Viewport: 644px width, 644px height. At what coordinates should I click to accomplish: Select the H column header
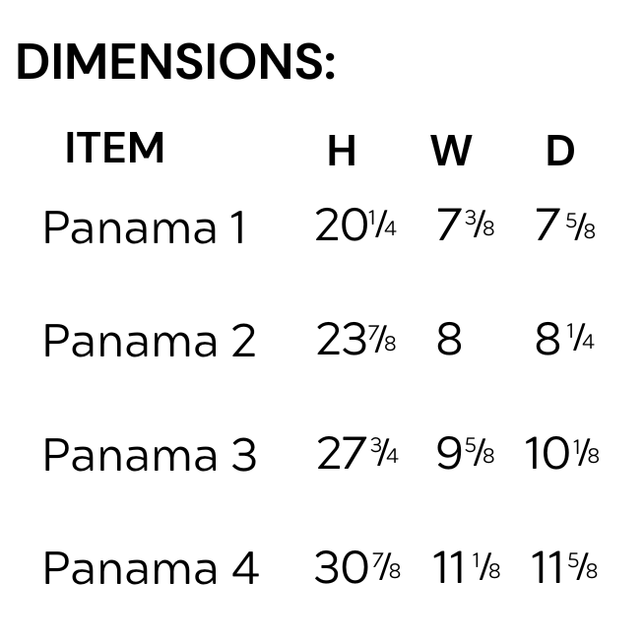click(x=341, y=152)
